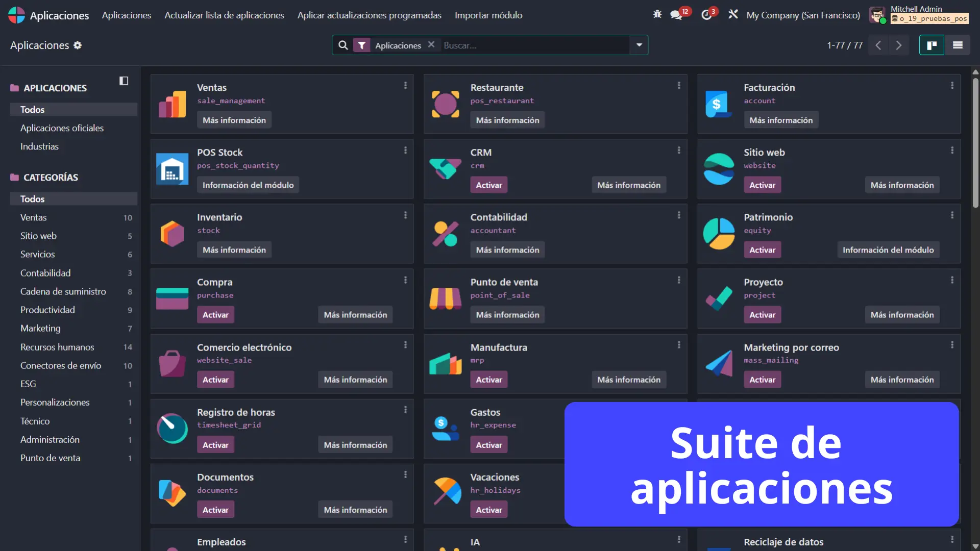Click the magnifier search icon

tap(344, 45)
